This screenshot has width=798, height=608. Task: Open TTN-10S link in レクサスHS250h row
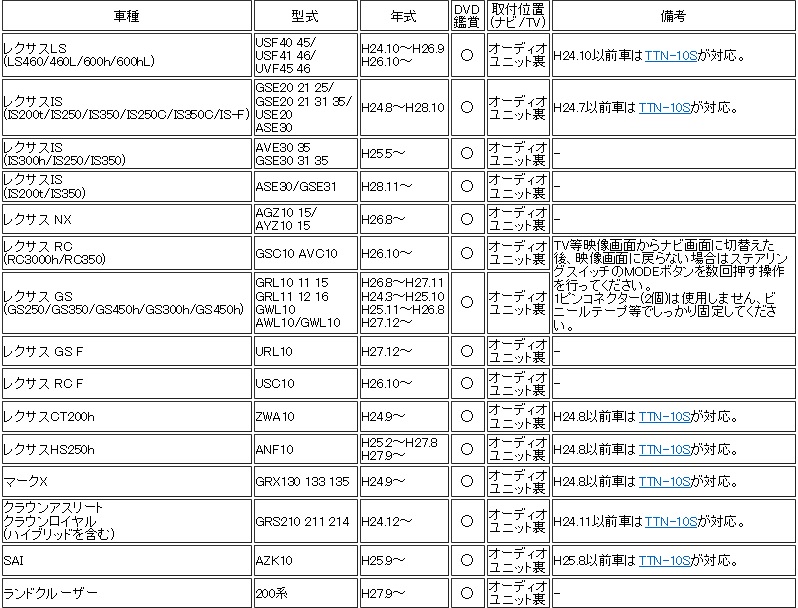coord(665,449)
